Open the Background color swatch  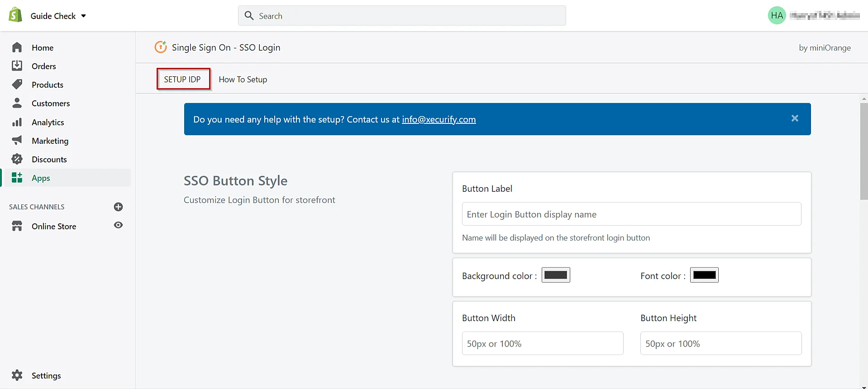[556, 275]
